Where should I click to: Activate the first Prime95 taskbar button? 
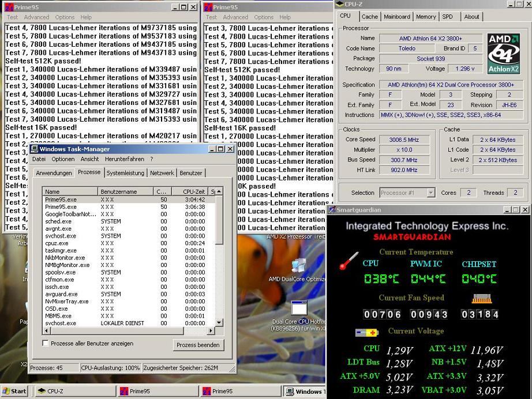tap(159, 391)
